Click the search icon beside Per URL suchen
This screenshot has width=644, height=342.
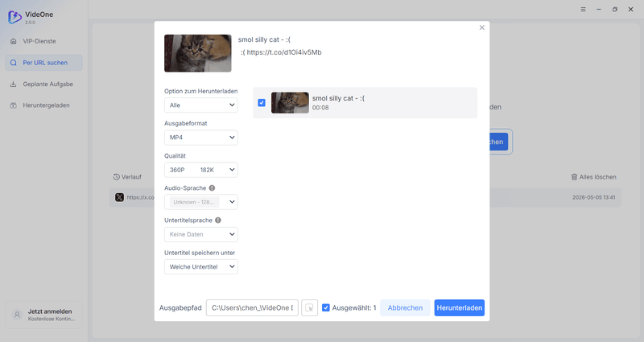[14, 63]
